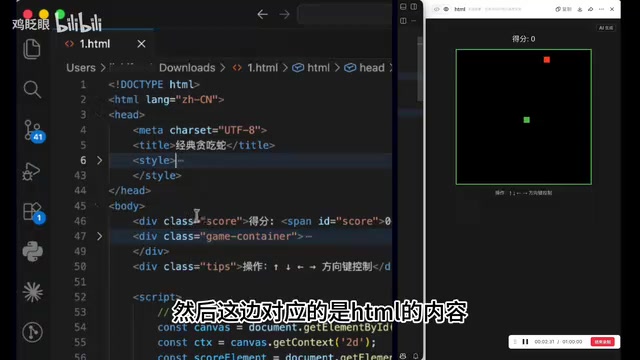Click the green snake square in game
This screenshot has width=640, height=360.
coord(527,120)
